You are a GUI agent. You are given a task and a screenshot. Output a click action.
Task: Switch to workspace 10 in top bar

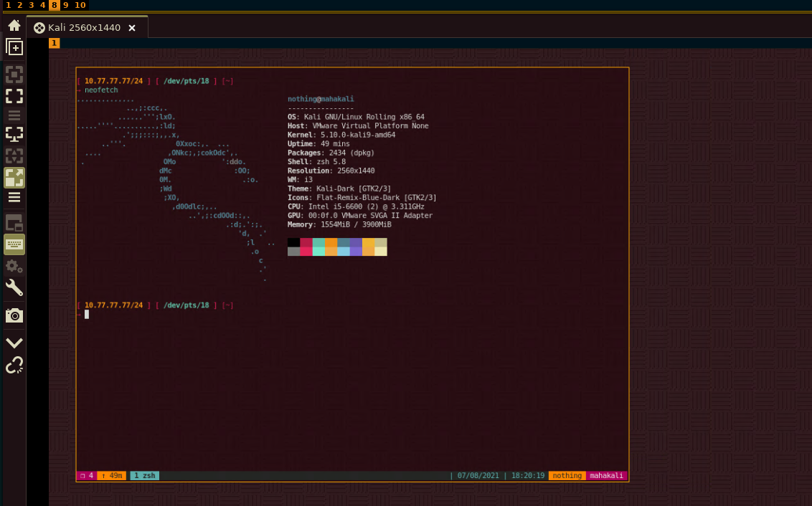[x=80, y=5]
